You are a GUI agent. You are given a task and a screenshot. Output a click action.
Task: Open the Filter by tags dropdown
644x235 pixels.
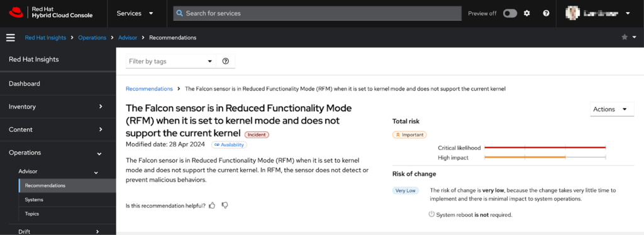click(171, 61)
